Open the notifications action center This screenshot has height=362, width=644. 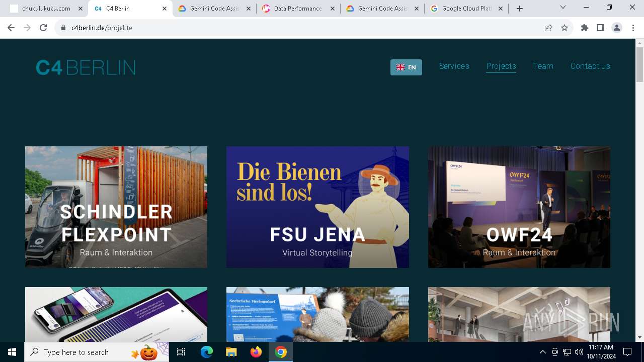[627, 352]
